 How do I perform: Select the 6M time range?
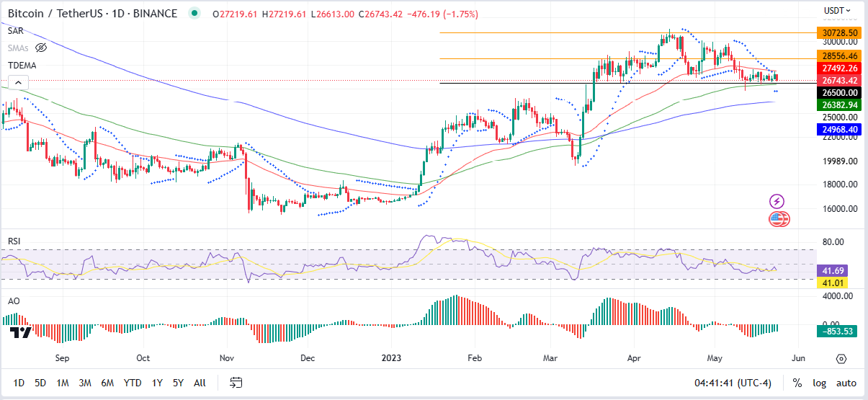click(107, 383)
